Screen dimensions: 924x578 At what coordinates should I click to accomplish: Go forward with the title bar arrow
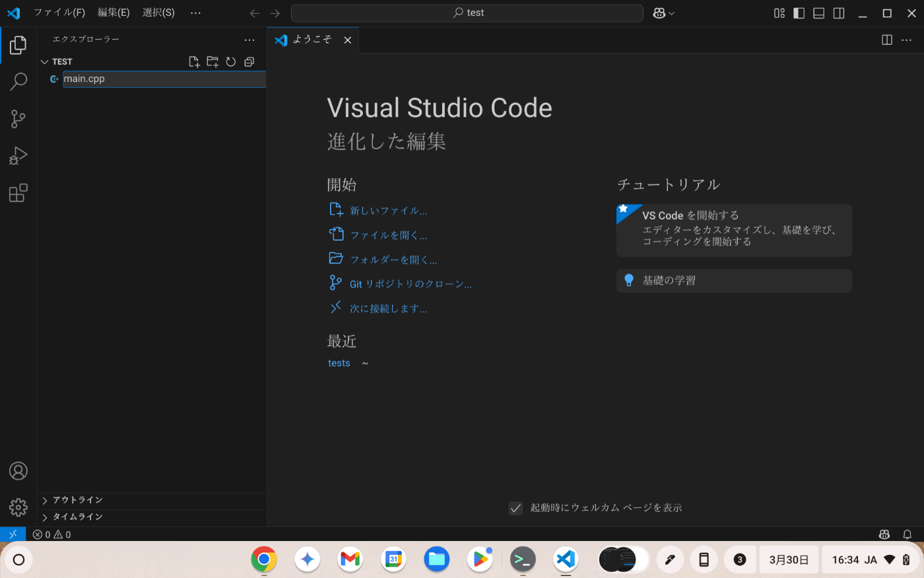point(275,13)
